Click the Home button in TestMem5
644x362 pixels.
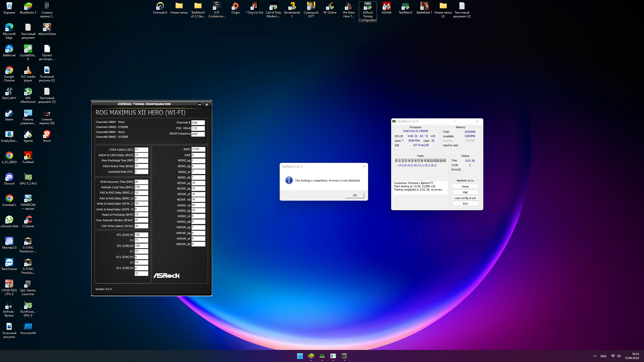(465, 187)
